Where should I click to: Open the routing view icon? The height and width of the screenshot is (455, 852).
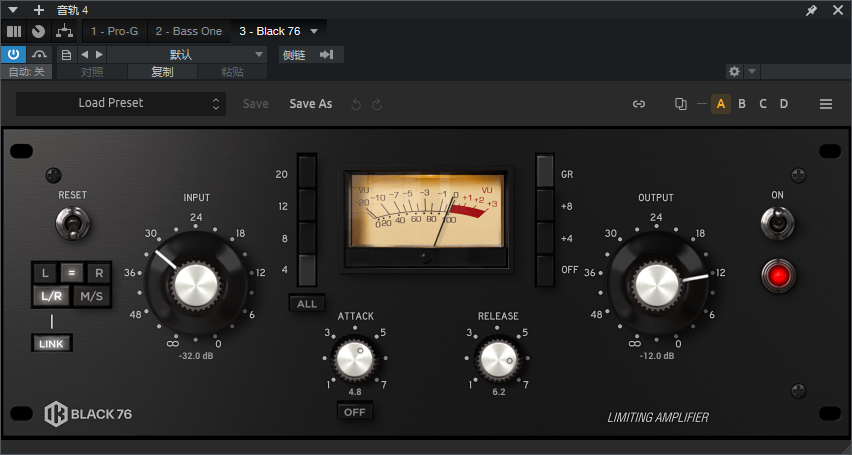pos(65,32)
